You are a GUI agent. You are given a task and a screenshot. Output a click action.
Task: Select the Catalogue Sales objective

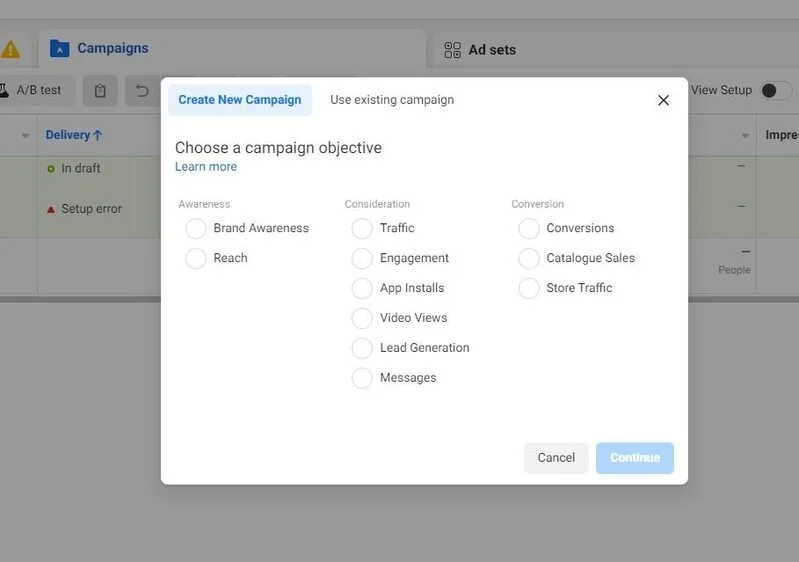(x=529, y=258)
